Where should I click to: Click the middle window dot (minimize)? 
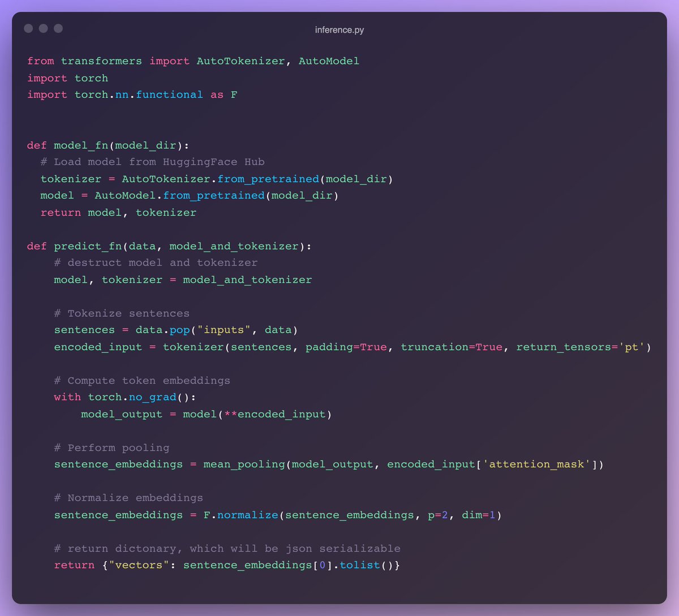pyautogui.click(x=43, y=28)
